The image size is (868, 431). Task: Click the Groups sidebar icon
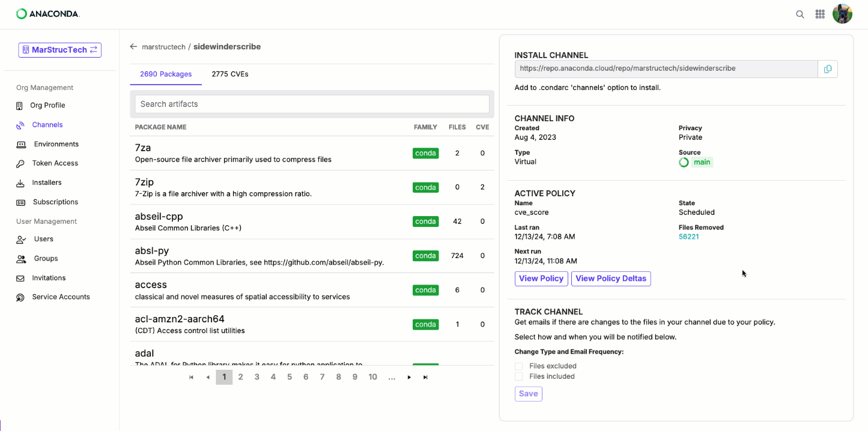coord(21,259)
